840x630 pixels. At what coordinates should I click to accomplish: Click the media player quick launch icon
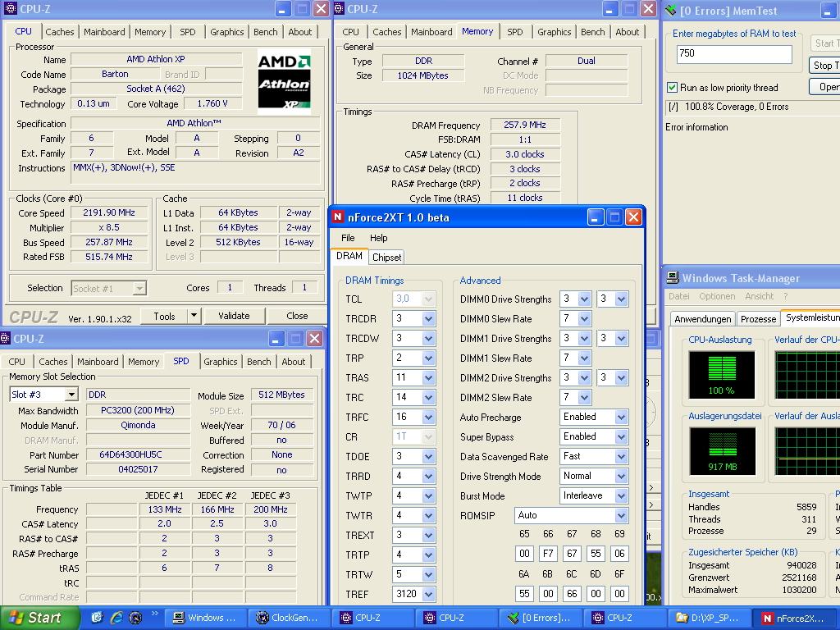(135, 618)
